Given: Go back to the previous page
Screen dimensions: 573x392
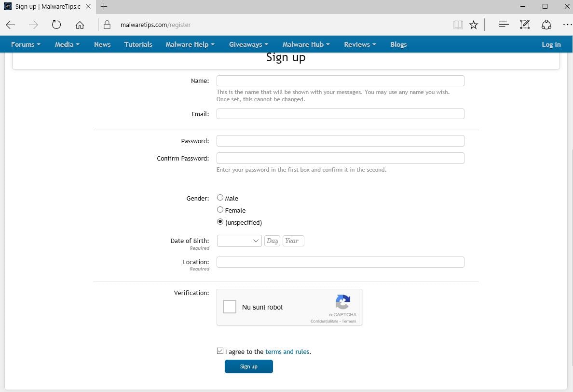Looking at the screenshot, I should 11,25.
